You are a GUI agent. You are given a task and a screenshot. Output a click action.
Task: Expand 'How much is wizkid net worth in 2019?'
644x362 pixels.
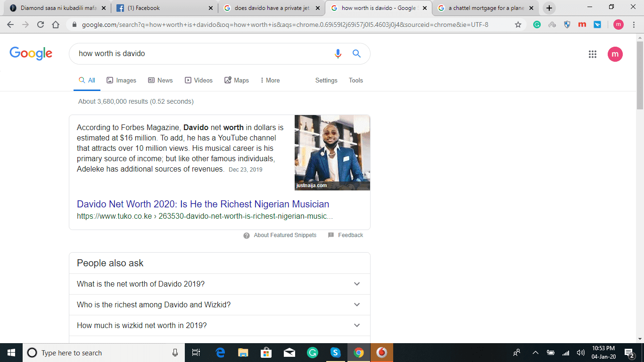(x=220, y=325)
